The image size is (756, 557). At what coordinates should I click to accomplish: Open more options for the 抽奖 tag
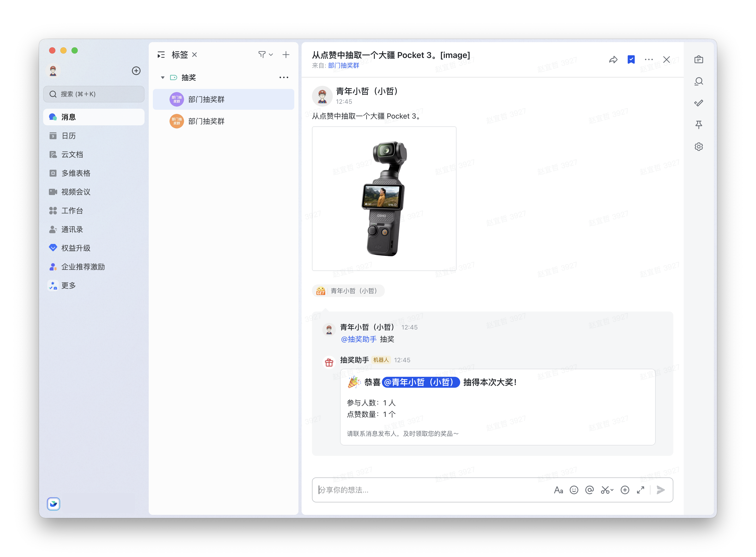(283, 77)
